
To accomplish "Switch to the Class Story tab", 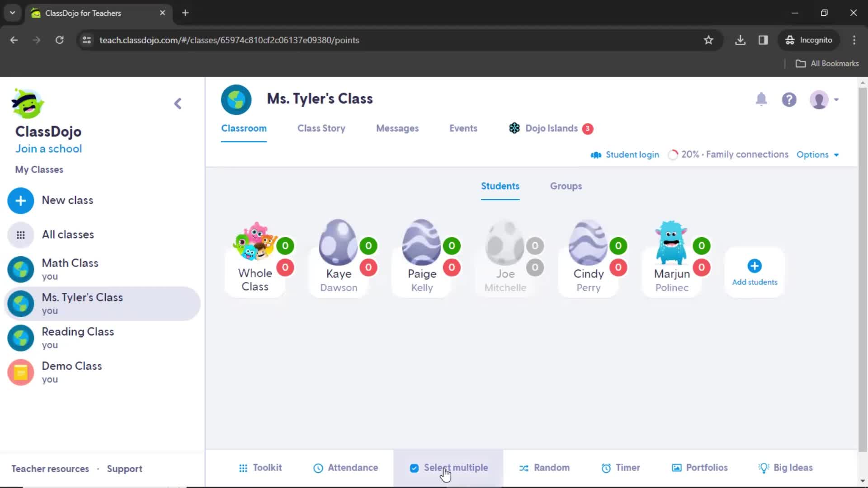I will (x=321, y=128).
